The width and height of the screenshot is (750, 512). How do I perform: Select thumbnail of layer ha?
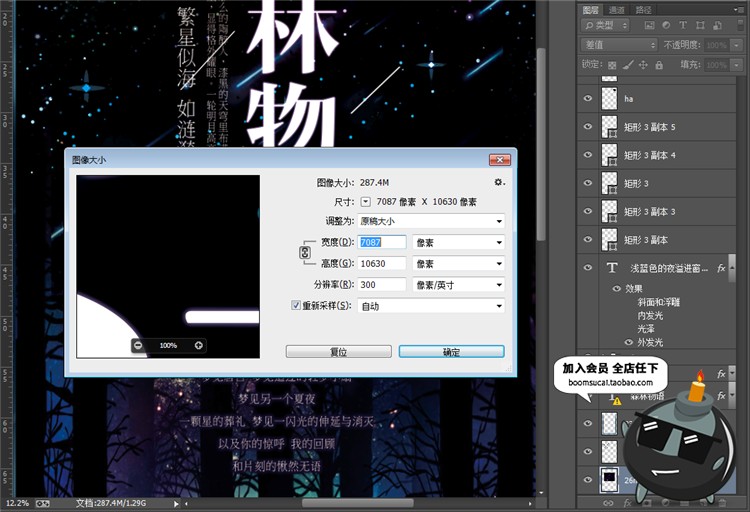point(609,99)
